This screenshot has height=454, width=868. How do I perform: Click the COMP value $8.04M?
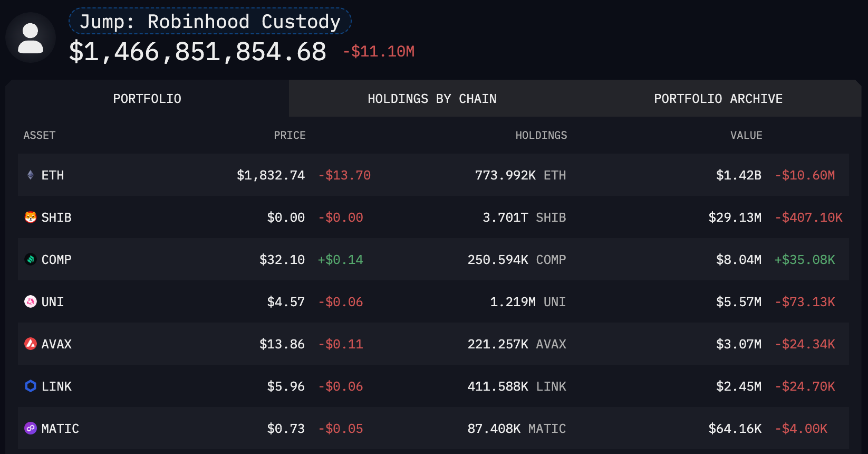point(738,260)
